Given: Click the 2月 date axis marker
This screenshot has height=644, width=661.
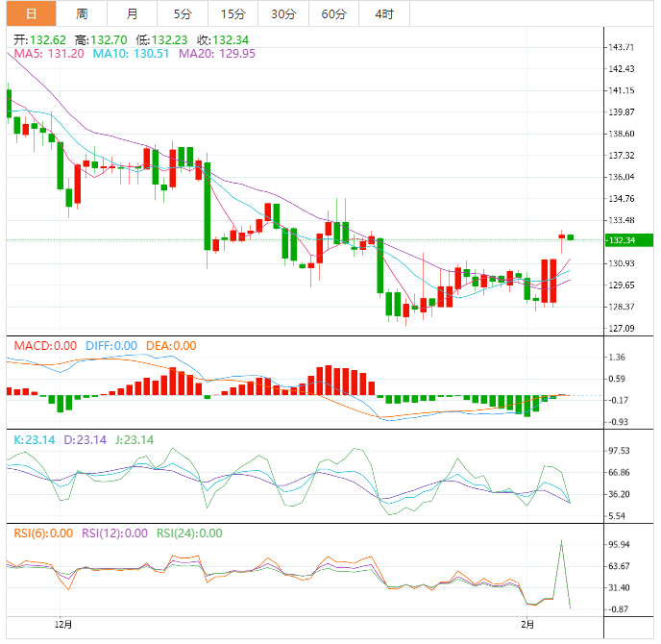Looking at the screenshot, I should pyautogui.click(x=528, y=624).
